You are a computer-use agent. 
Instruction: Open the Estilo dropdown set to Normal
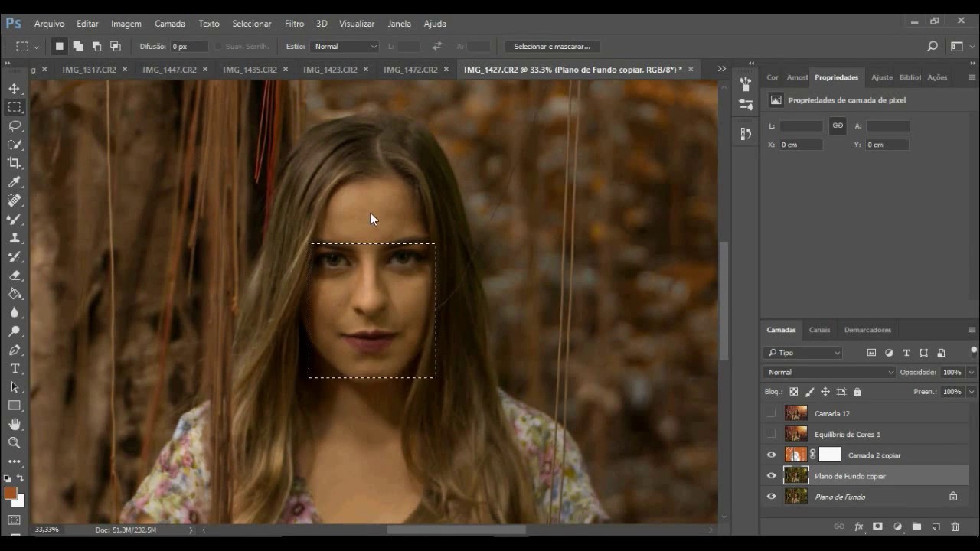345,47
